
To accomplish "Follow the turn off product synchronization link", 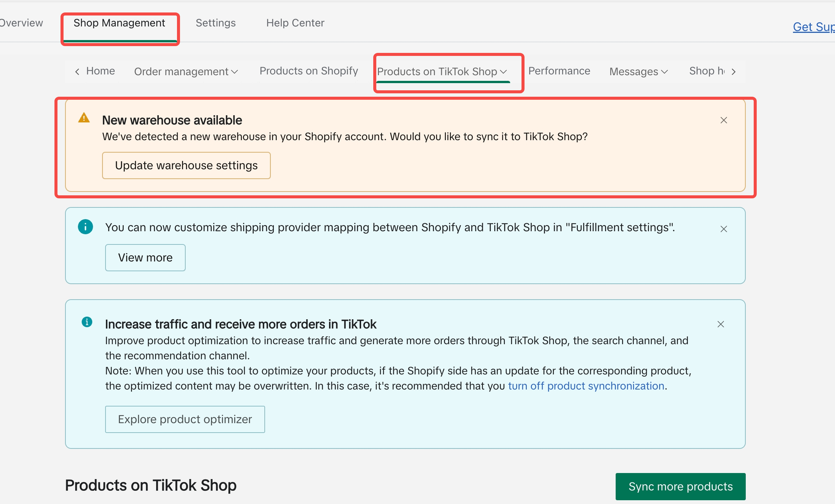I will [x=586, y=386].
